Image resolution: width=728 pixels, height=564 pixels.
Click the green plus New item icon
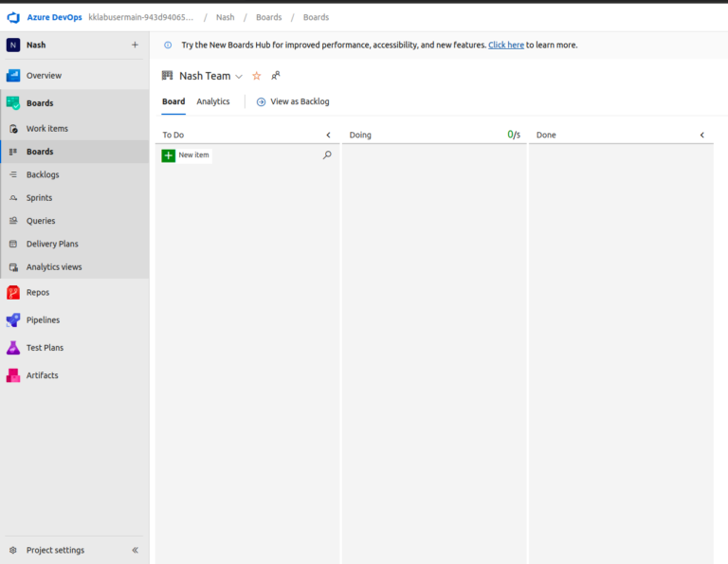[x=169, y=155]
